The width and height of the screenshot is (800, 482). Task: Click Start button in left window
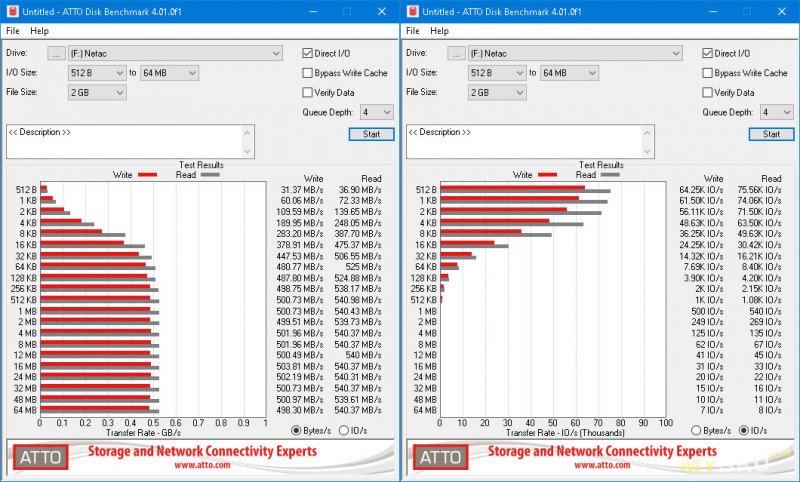[371, 134]
